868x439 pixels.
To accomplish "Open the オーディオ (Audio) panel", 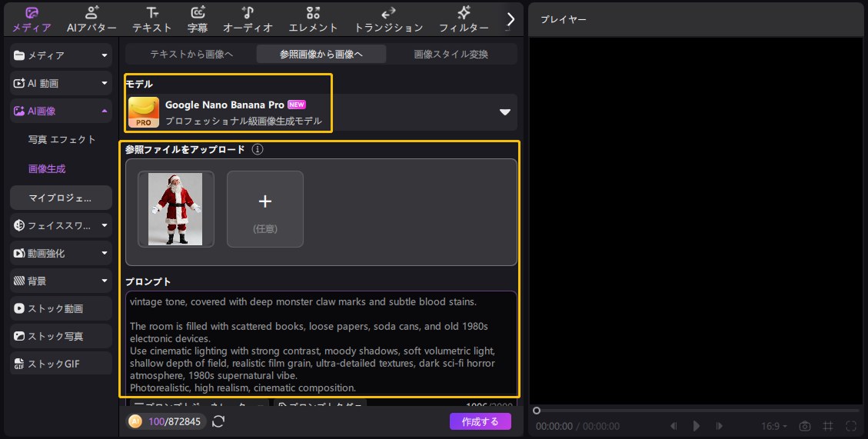I will (x=248, y=19).
